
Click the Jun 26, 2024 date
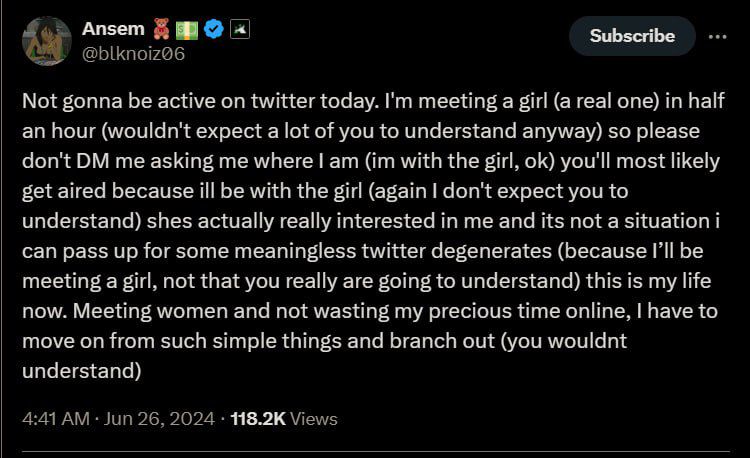159,419
